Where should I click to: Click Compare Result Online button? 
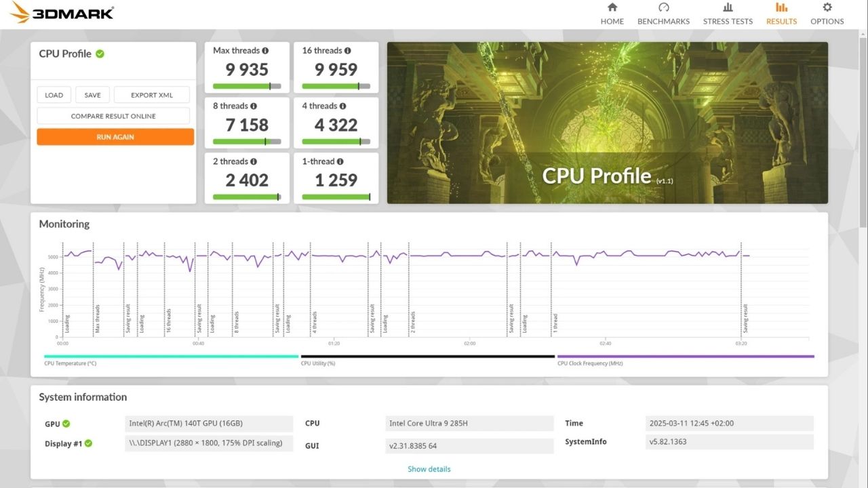113,116
